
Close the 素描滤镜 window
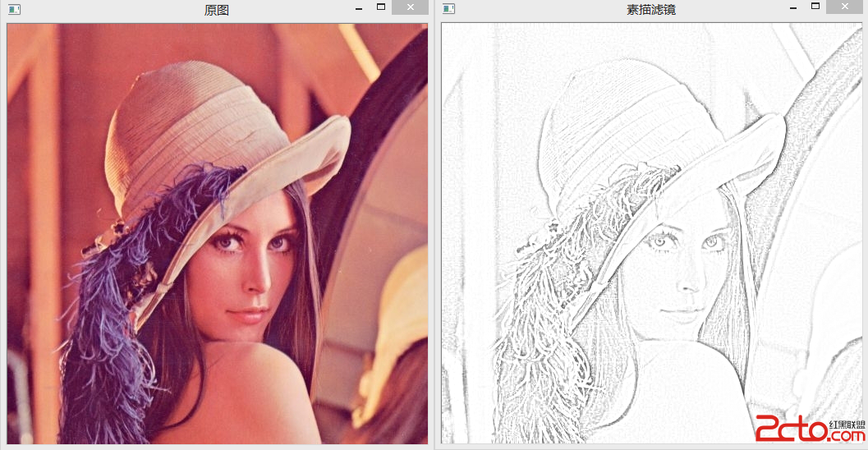pos(845,7)
